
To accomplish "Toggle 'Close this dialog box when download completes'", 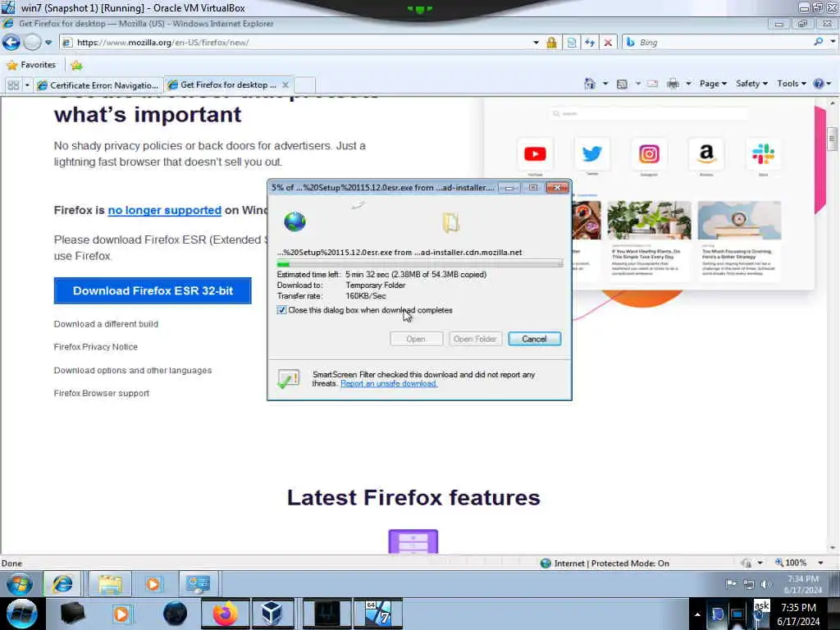I will (281, 310).
